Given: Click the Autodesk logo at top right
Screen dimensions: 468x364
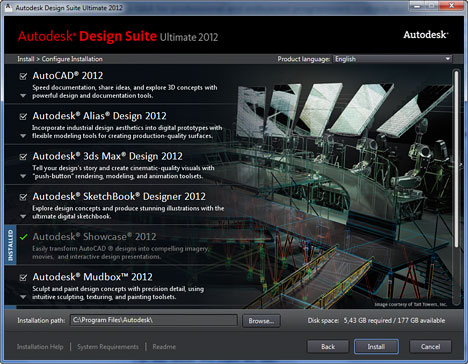Looking at the screenshot, I should (426, 35).
